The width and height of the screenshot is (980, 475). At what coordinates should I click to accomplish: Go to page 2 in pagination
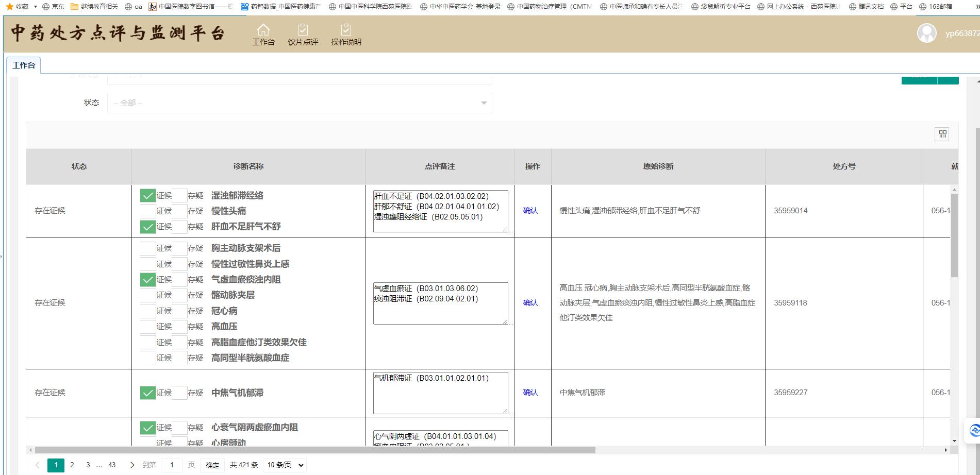pyautogui.click(x=72, y=465)
